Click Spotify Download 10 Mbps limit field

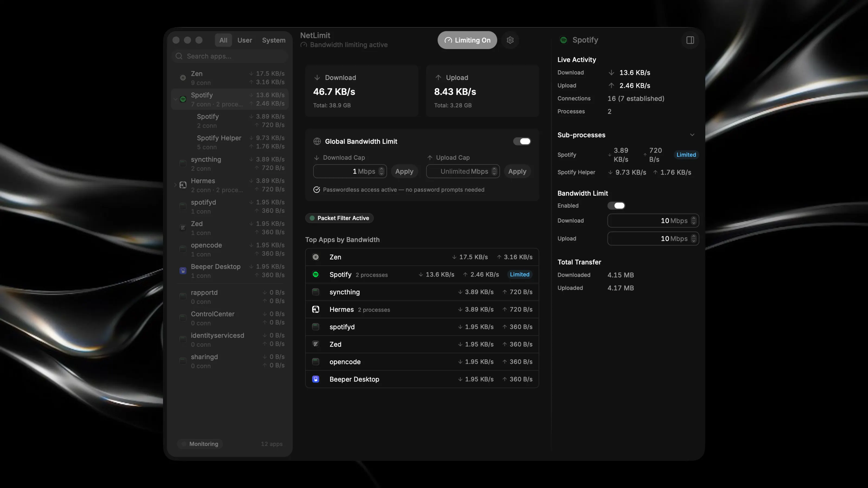(x=653, y=221)
